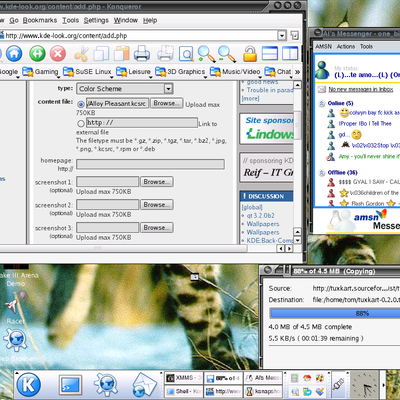This screenshot has height=400, width=400.
Task: Open the [global] discussion link
Action: pos(252,207)
